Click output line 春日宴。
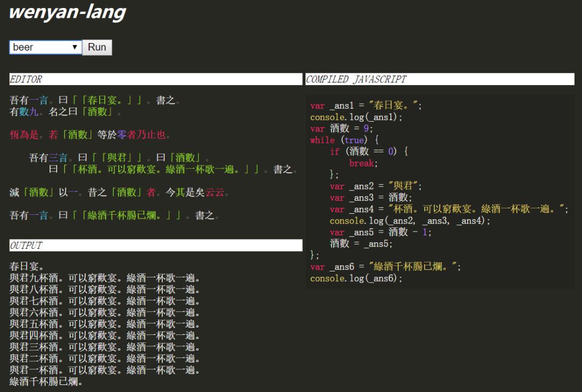The width and height of the screenshot is (582, 392). coord(27,267)
